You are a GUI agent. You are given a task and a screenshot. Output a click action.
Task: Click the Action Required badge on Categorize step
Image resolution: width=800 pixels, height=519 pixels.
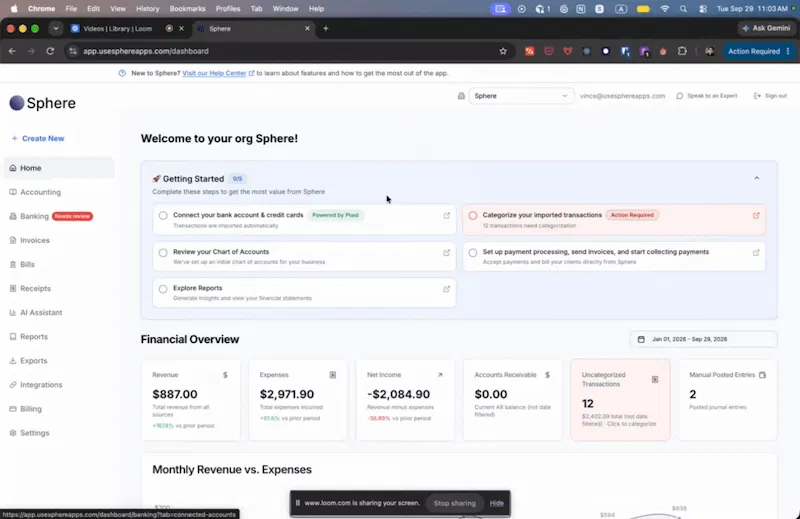632,215
